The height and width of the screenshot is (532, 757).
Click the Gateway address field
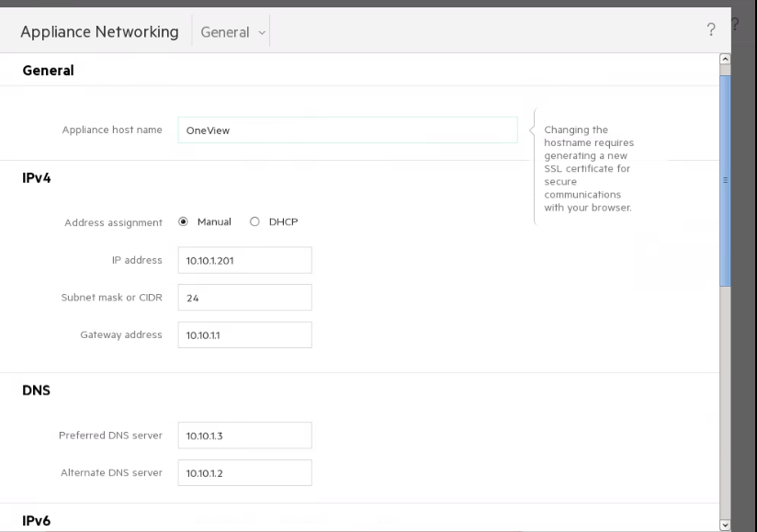(244, 335)
